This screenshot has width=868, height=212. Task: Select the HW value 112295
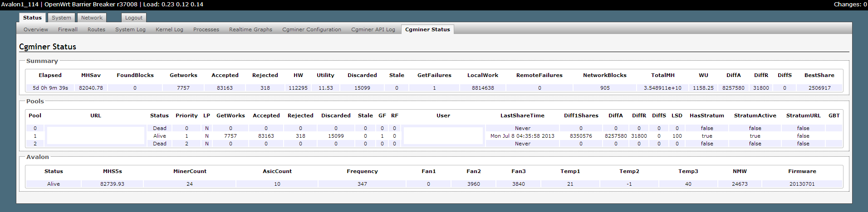(x=298, y=88)
